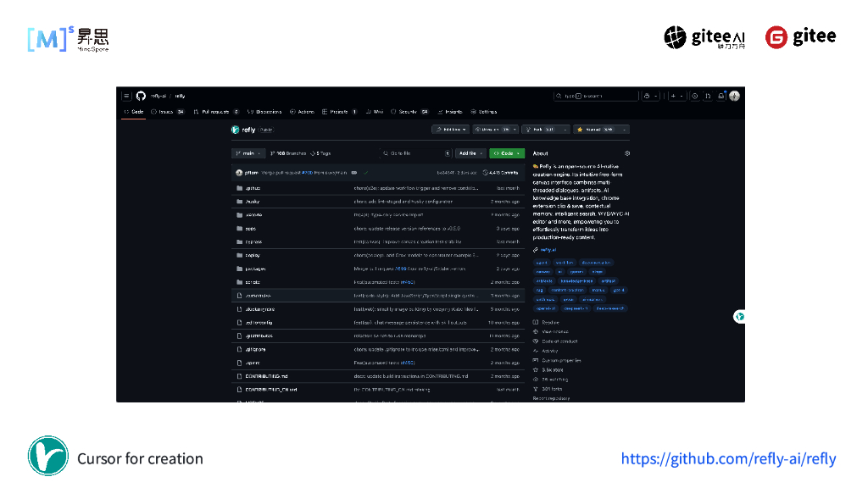868x488 pixels.
Task: Switch to the Security tab
Action: [409, 112]
